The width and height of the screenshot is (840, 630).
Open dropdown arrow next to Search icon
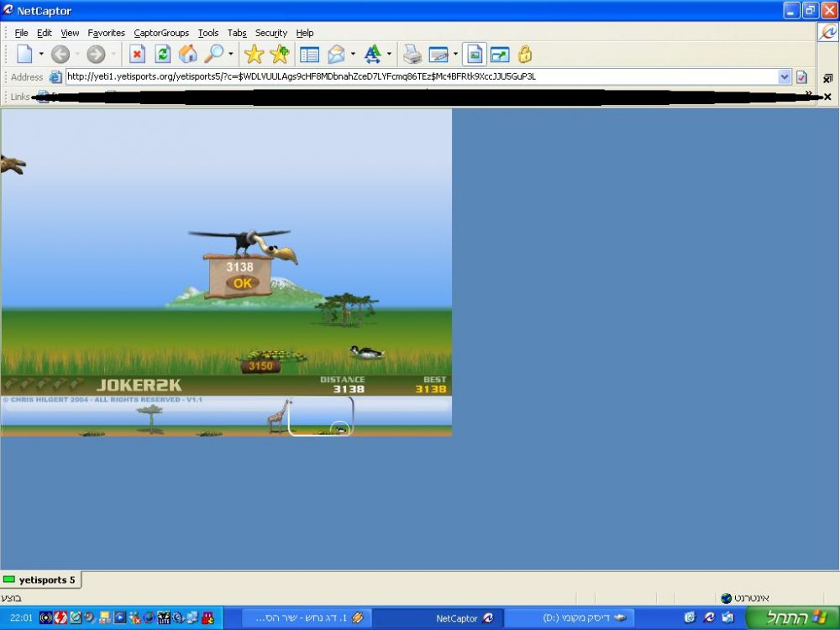[231, 54]
